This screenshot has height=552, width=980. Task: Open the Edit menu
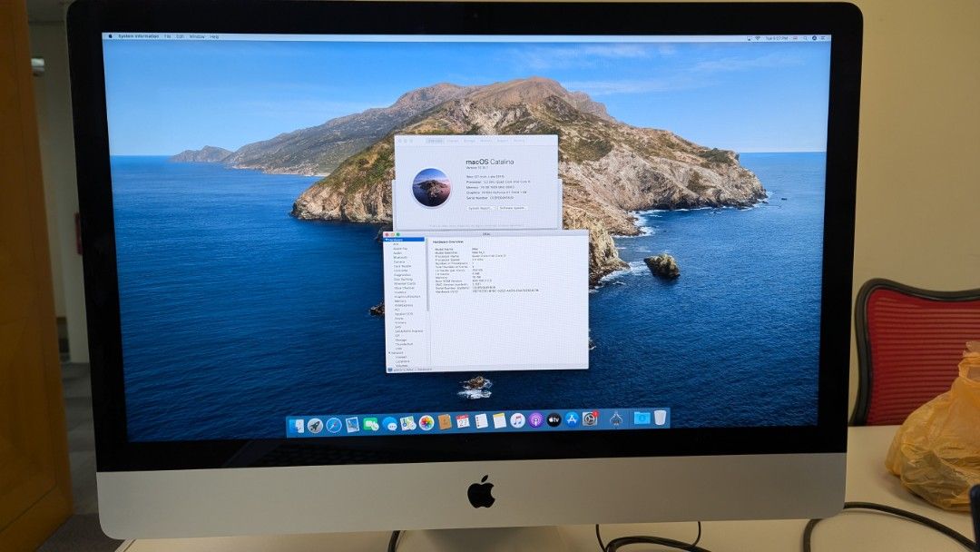[180, 36]
